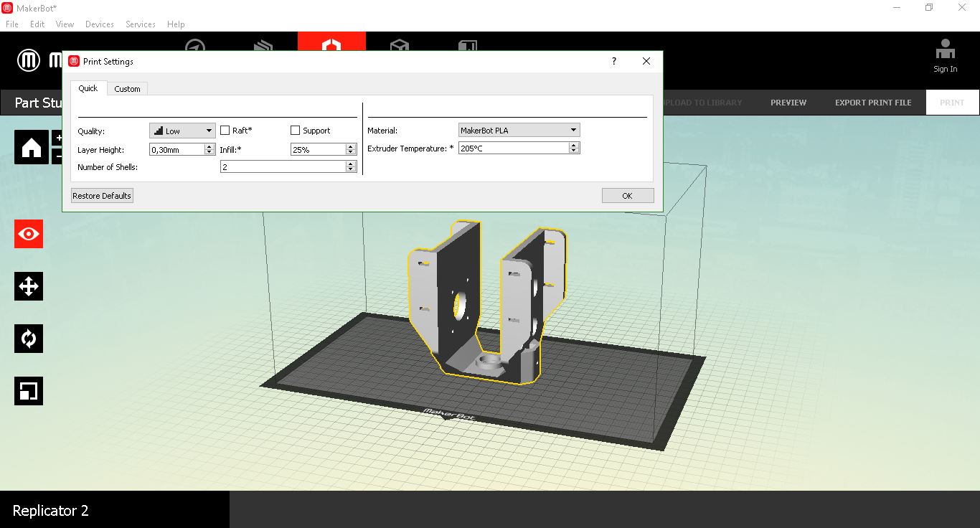Select the Move arrows tool
Image resolution: width=980 pixels, height=528 pixels.
pos(29,286)
